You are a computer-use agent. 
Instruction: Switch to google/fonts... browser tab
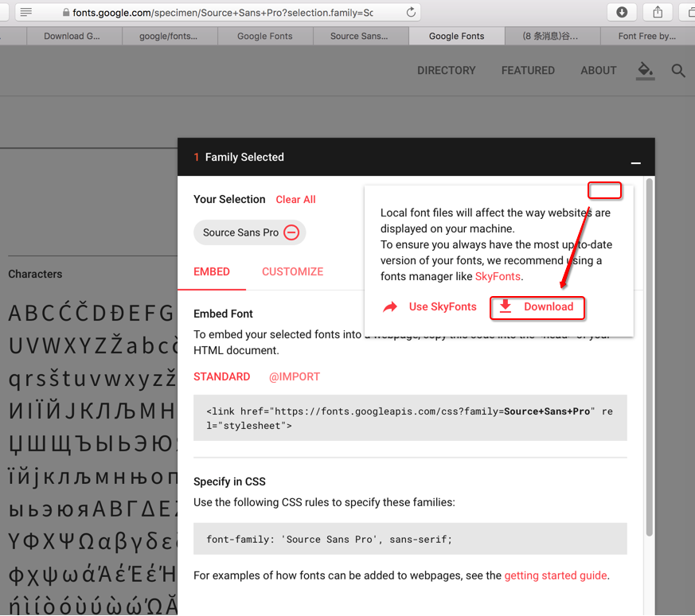[169, 36]
